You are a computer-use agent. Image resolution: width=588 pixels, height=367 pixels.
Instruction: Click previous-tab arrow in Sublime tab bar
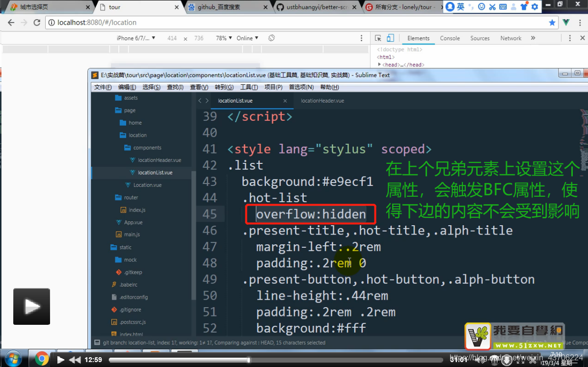click(x=200, y=101)
